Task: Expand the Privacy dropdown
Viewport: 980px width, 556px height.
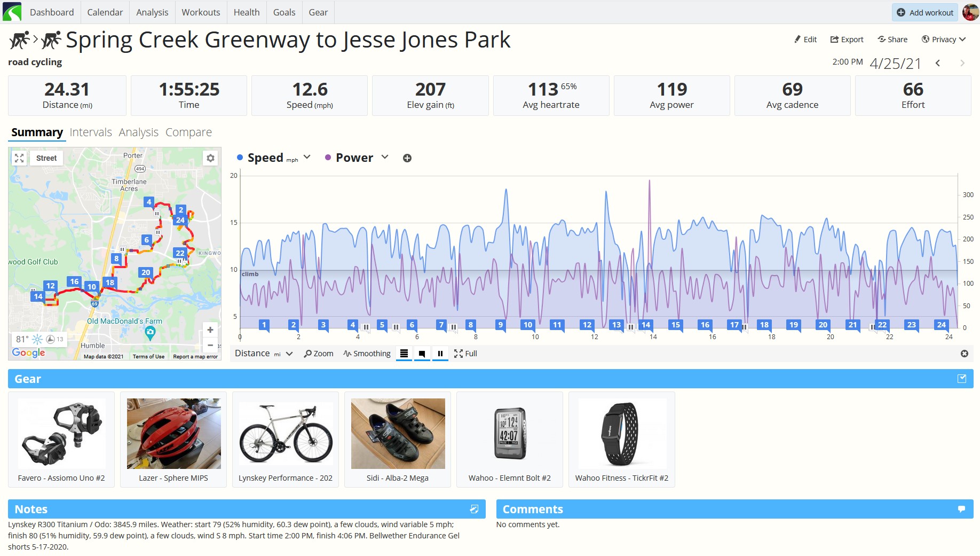Action: 944,40
